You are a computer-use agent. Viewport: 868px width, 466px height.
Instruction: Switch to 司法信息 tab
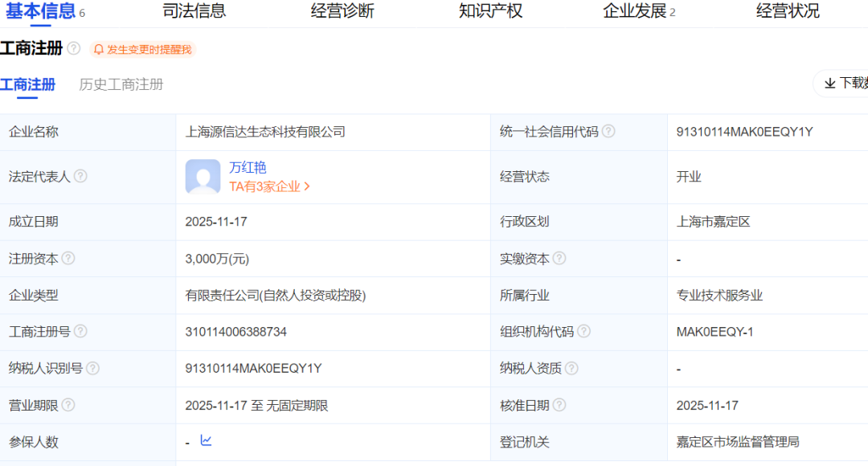[x=194, y=11]
